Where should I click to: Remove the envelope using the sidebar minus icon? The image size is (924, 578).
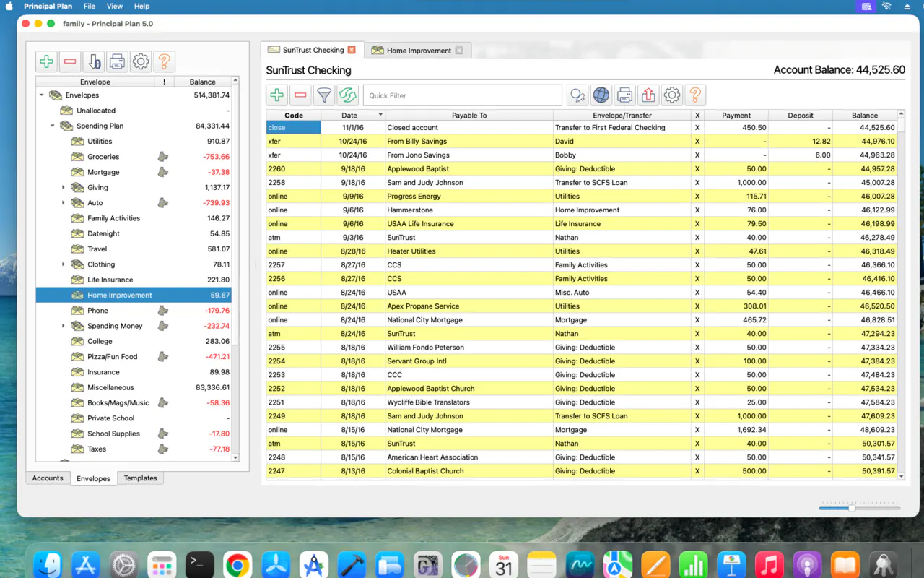pyautogui.click(x=70, y=61)
